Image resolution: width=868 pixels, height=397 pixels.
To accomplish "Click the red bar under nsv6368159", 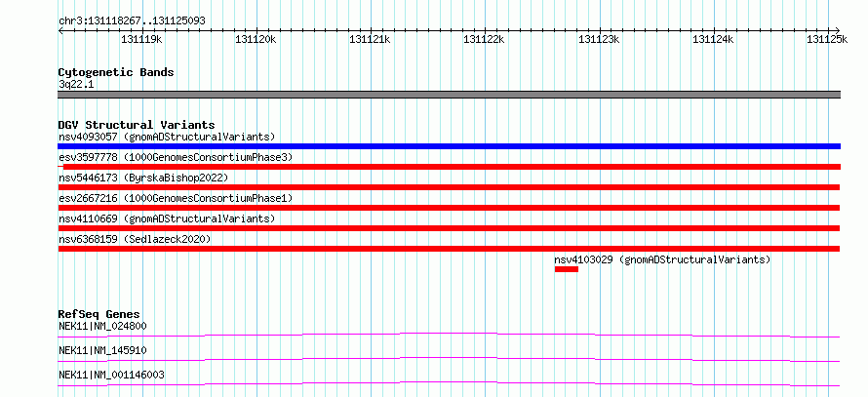I will (449, 249).
